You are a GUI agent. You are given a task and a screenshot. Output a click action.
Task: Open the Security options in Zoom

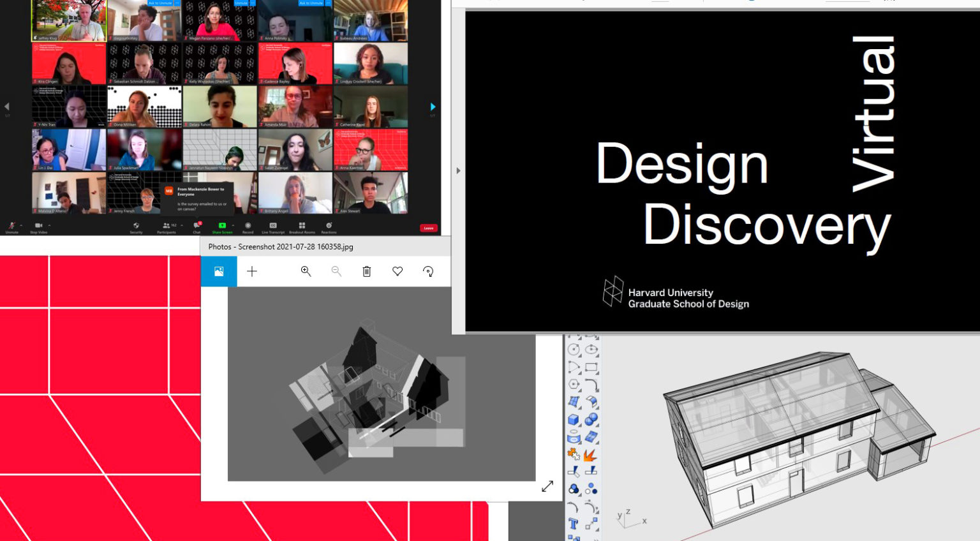click(135, 225)
